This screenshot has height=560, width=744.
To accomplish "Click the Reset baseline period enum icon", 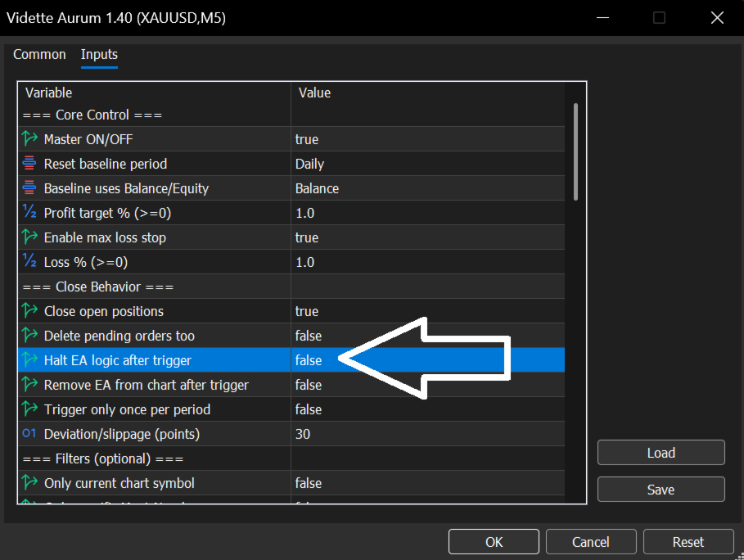I will pyautogui.click(x=29, y=164).
